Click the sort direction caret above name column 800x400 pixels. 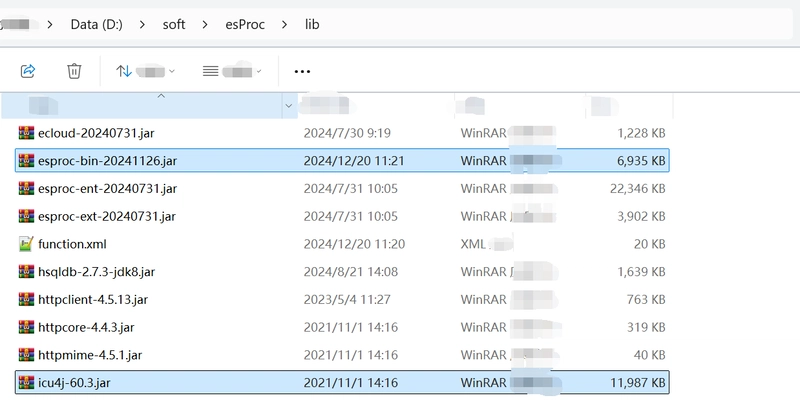click(161, 96)
